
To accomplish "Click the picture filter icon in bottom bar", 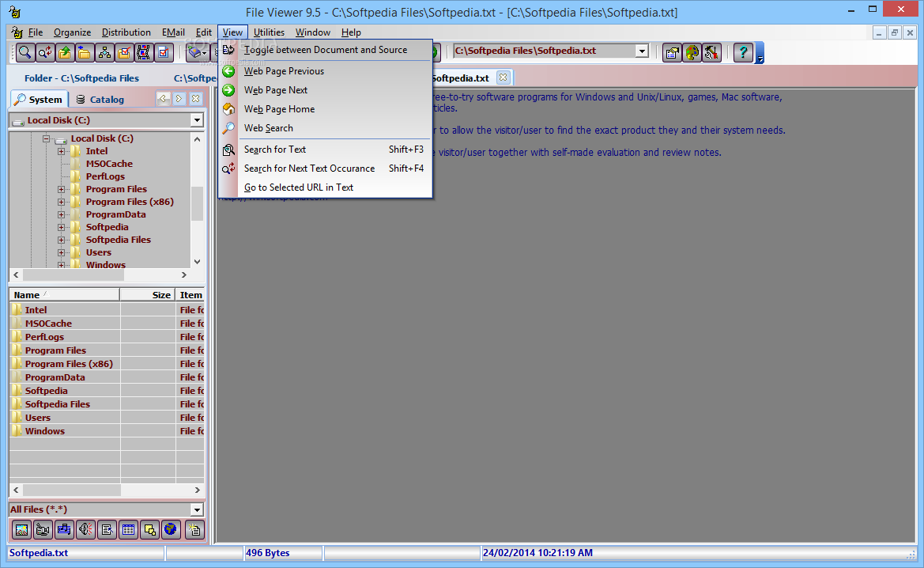I will coord(22,530).
